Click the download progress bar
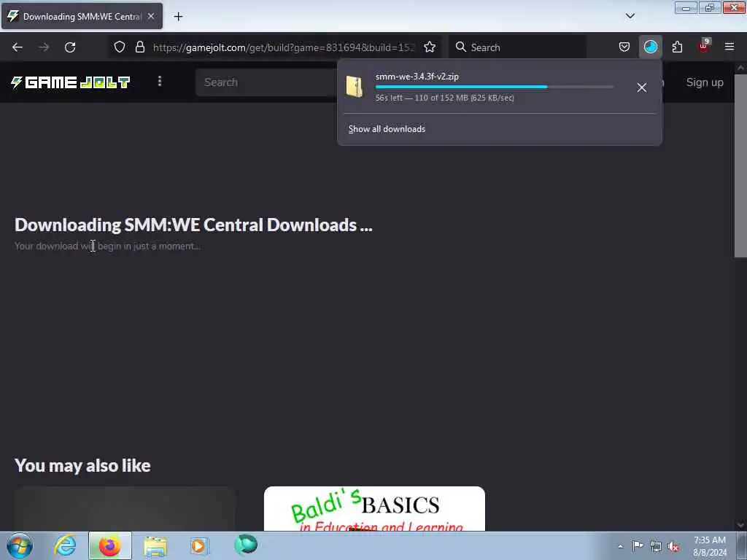This screenshot has width=747, height=560. (494, 87)
